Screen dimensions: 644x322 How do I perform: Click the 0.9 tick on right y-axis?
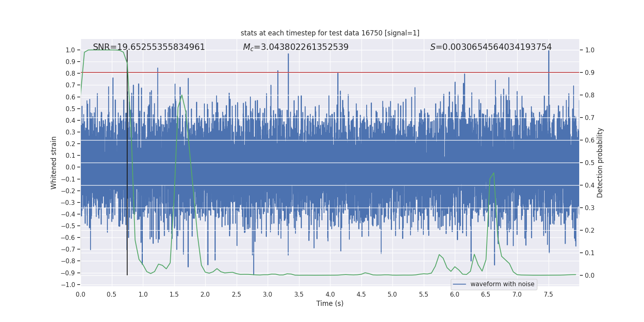[590, 73]
